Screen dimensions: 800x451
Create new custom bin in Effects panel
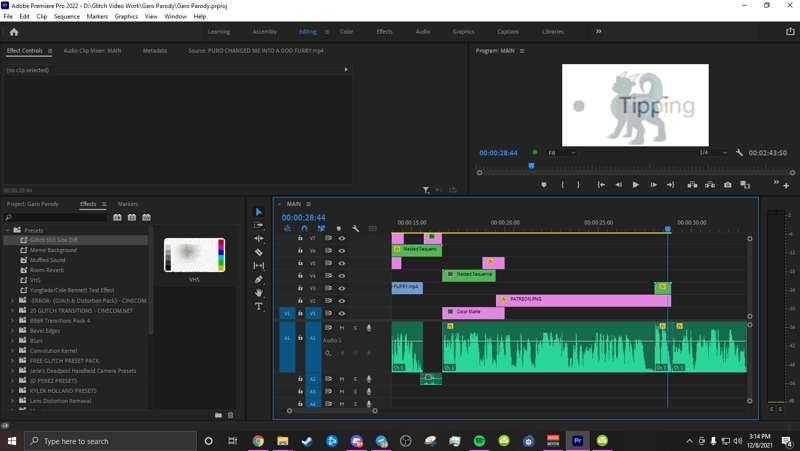point(218,415)
